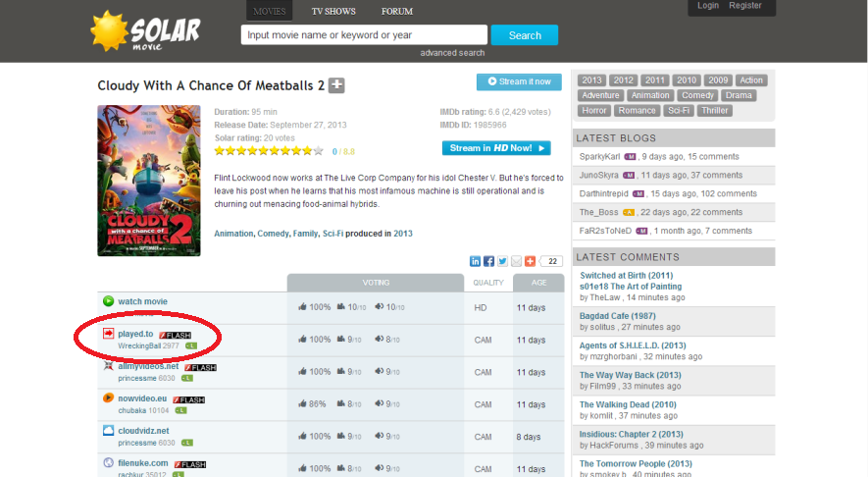
Task: Click the Family genre link in description
Action: point(305,234)
